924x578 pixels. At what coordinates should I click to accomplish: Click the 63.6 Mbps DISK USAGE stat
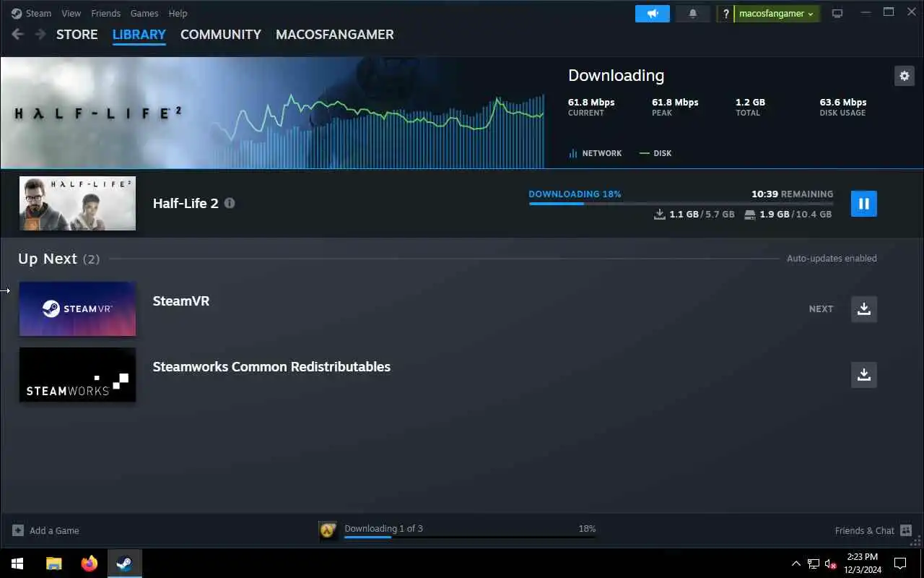coord(843,107)
